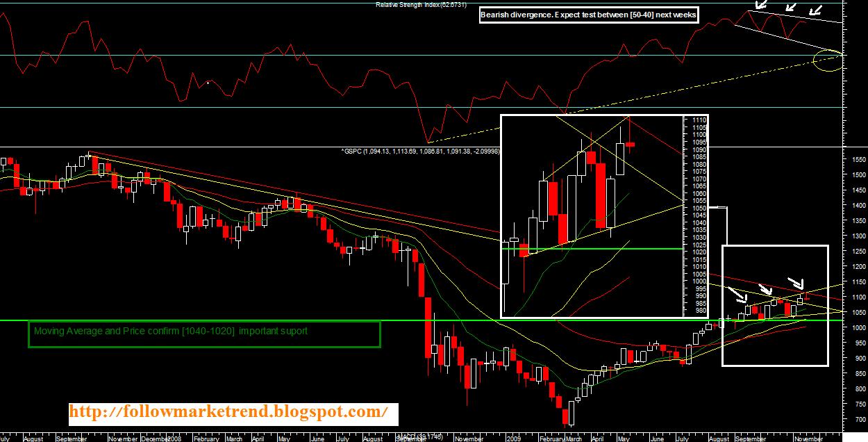The width and height of the screenshot is (868, 442).
Task: Click the 1075 value on inset chart axis
Action: coord(699,172)
